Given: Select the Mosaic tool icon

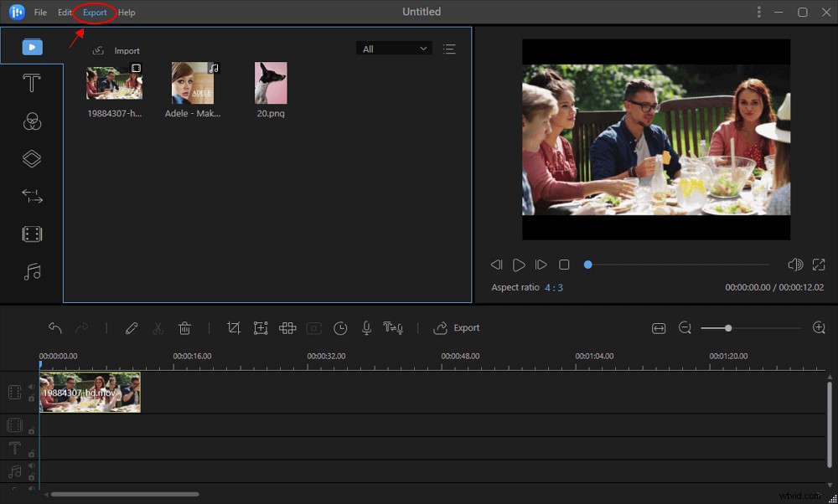Looking at the screenshot, I should click(x=287, y=328).
